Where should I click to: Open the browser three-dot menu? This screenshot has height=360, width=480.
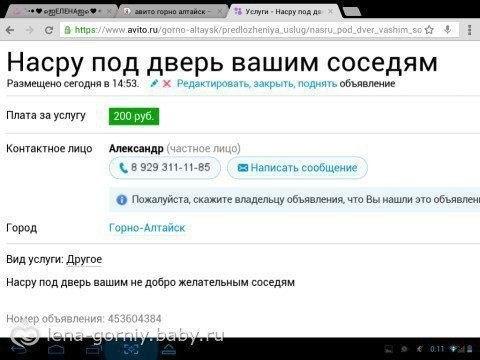(x=470, y=30)
